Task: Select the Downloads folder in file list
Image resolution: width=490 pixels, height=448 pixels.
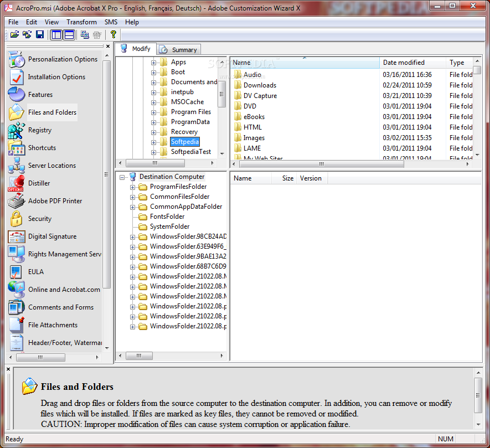Action: pos(260,85)
